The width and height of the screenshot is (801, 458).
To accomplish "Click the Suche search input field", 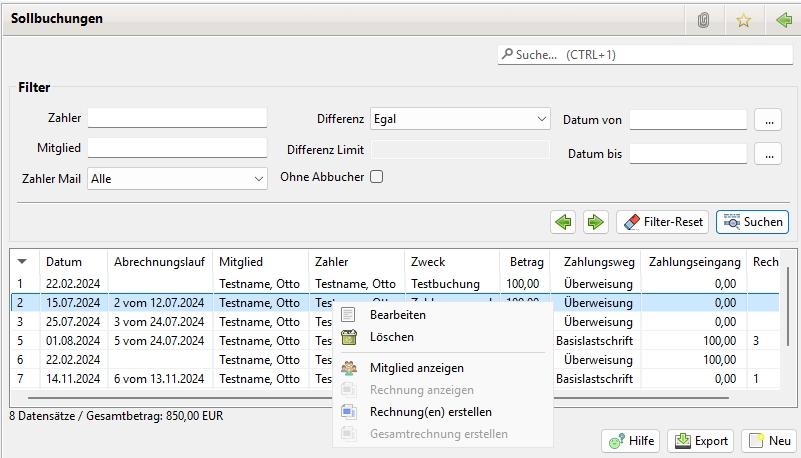I will click(x=644, y=55).
